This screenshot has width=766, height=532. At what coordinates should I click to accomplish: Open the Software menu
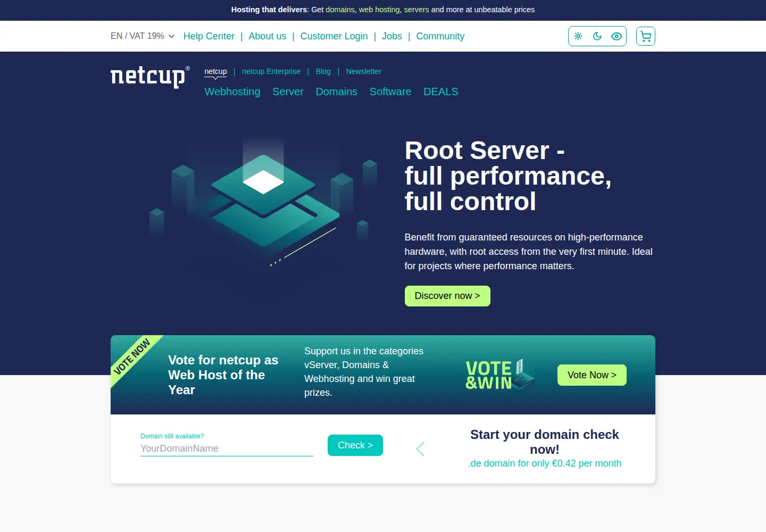390,92
